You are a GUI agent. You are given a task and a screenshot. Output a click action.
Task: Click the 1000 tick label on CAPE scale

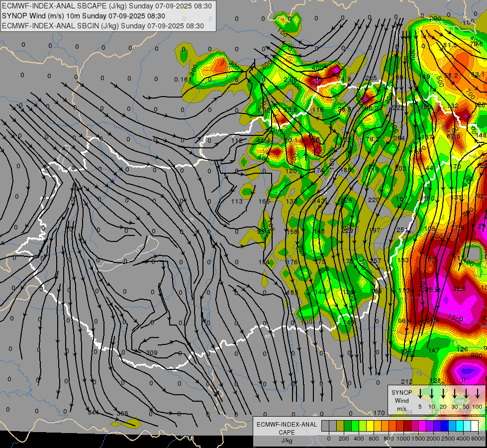403,439
